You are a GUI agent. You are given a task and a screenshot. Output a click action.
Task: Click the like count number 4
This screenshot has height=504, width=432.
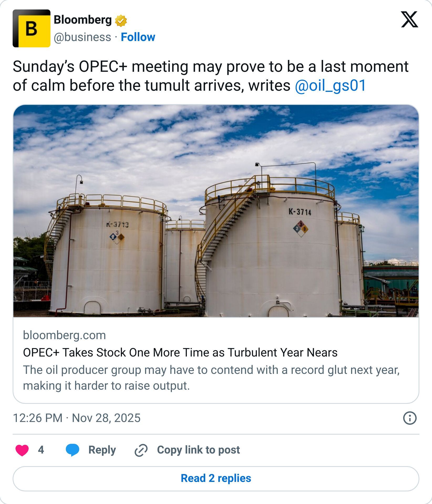click(x=41, y=450)
